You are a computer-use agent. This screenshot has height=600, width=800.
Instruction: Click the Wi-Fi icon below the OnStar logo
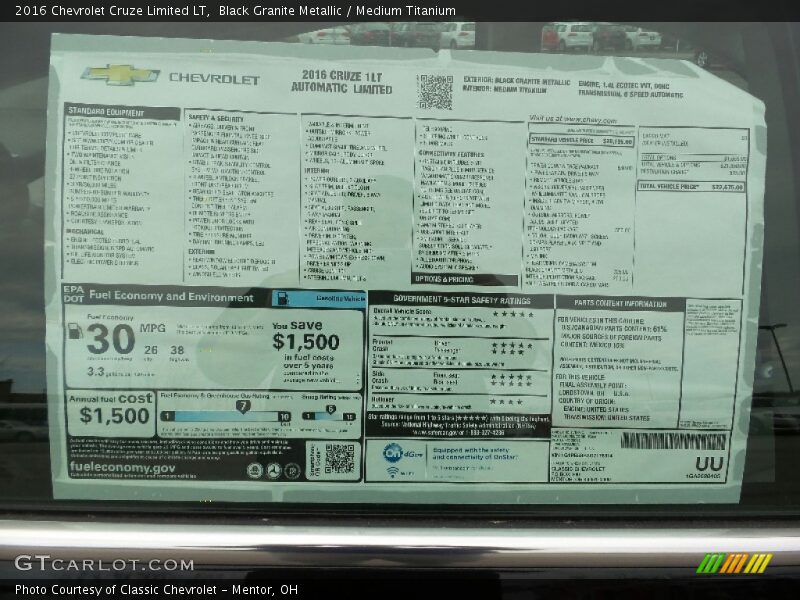(392, 472)
